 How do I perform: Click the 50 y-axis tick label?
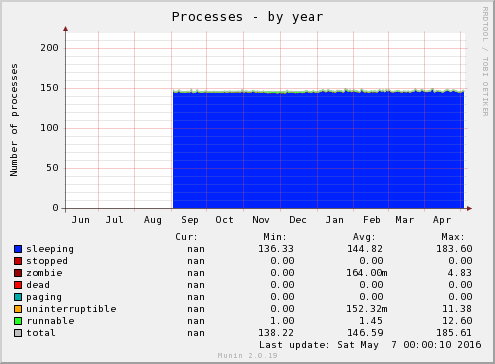52,168
